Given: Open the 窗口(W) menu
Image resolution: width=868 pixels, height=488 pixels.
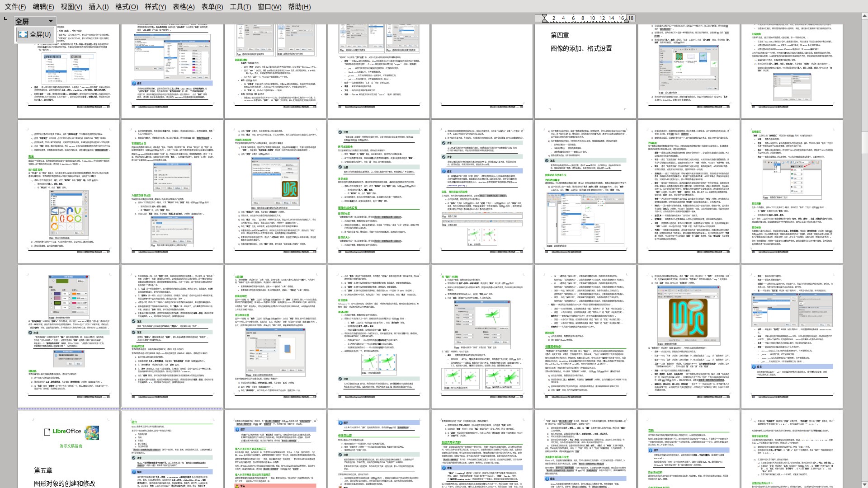Looking at the screenshot, I should (x=269, y=7).
